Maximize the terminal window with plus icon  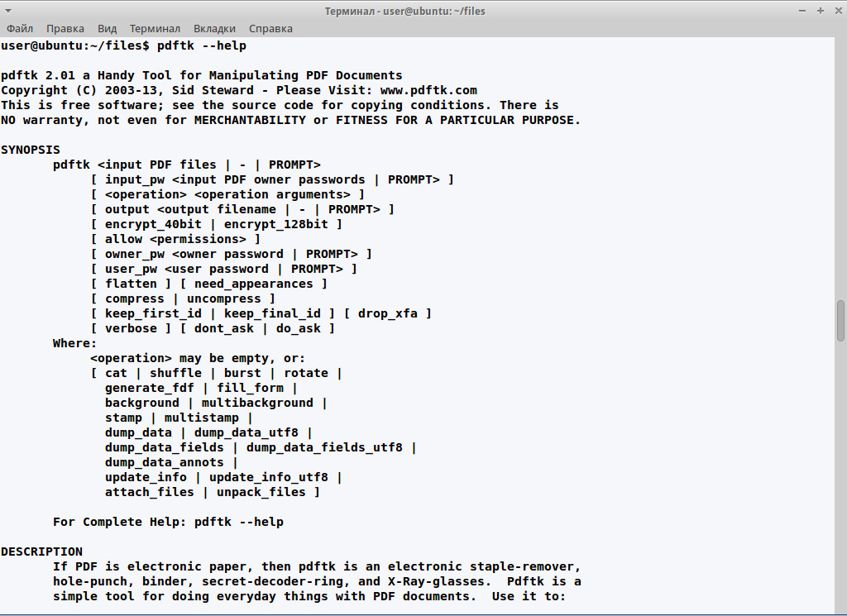pyautogui.click(x=820, y=11)
